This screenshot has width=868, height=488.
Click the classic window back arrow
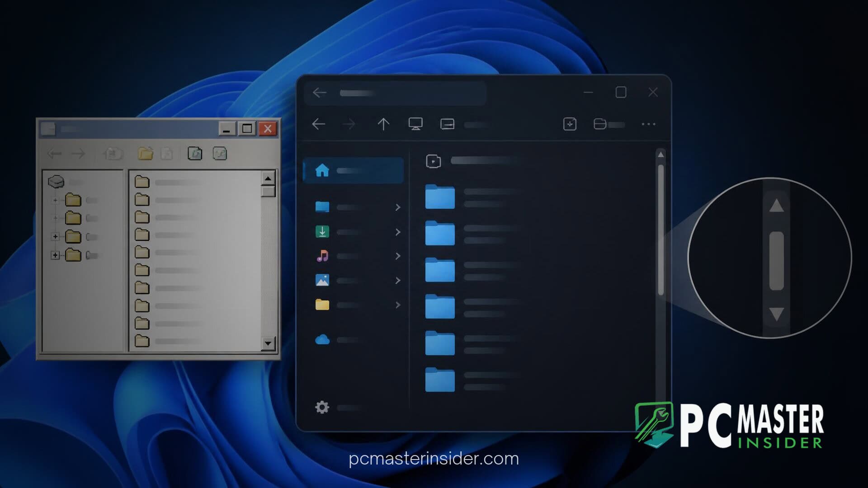54,154
